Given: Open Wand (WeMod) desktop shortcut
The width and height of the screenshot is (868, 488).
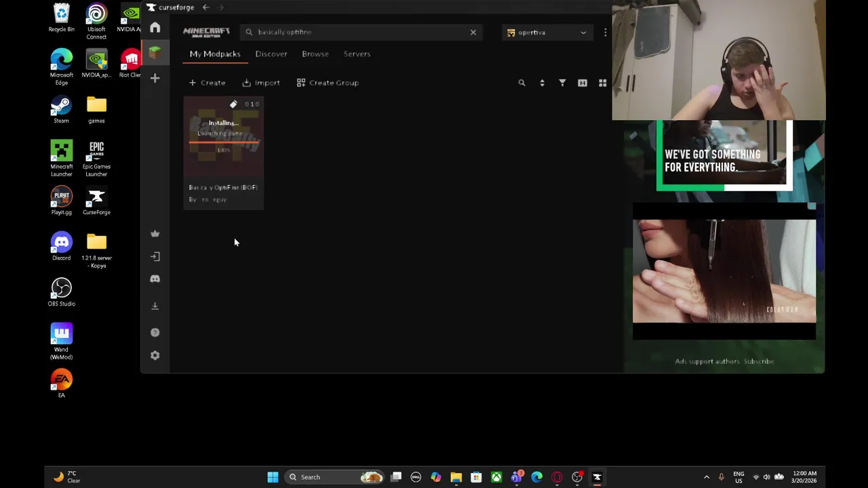Looking at the screenshot, I should [61, 342].
